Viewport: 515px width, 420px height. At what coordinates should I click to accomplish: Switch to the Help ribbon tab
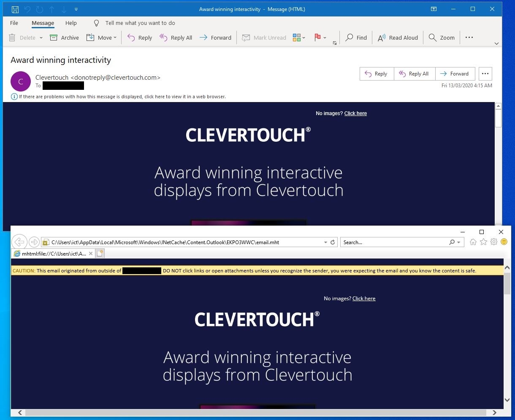(x=71, y=23)
